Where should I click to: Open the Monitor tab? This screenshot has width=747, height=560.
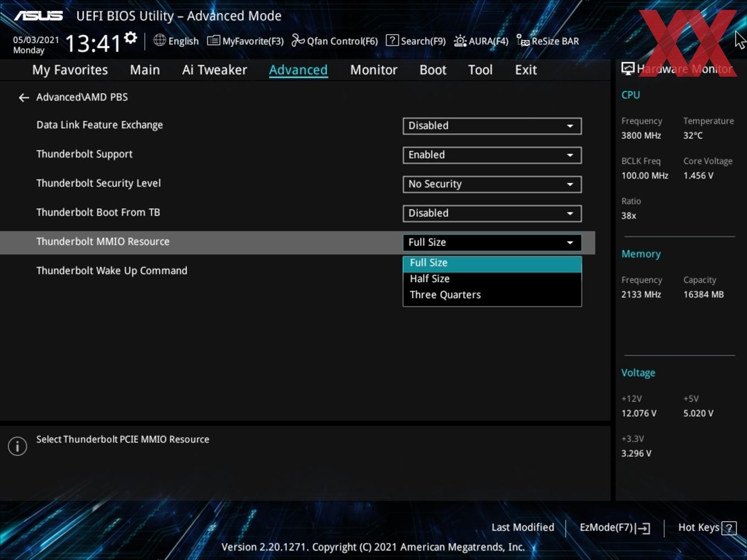click(x=374, y=70)
